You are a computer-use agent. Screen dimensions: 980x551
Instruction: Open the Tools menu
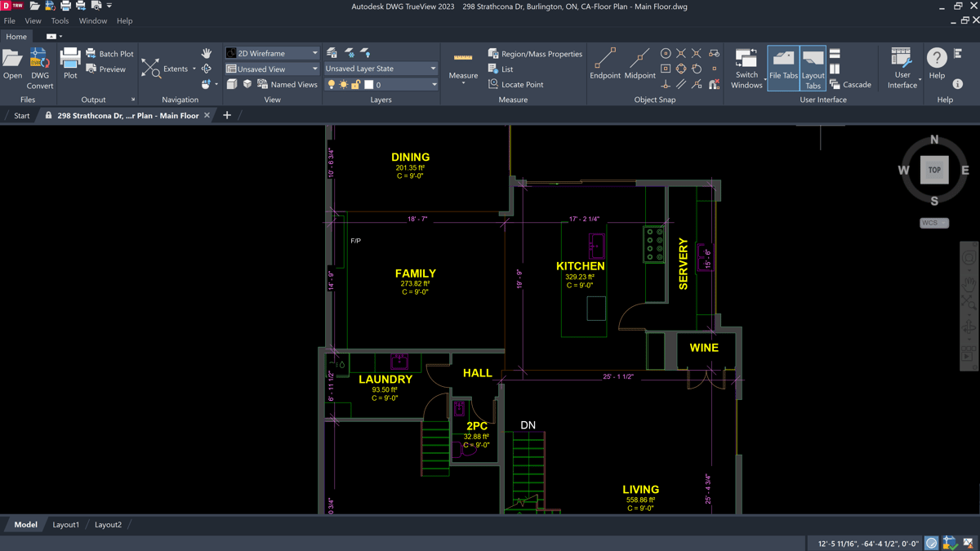click(x=60, y=21)
